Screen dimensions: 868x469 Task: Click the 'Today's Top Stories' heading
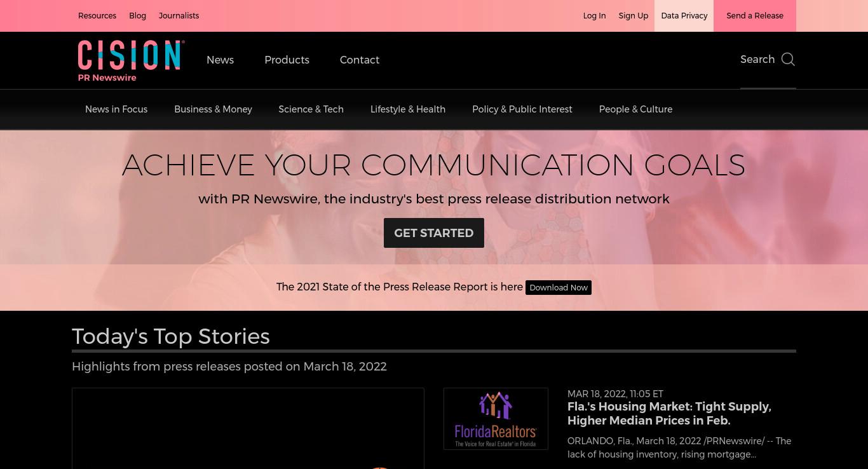point(171,336)
